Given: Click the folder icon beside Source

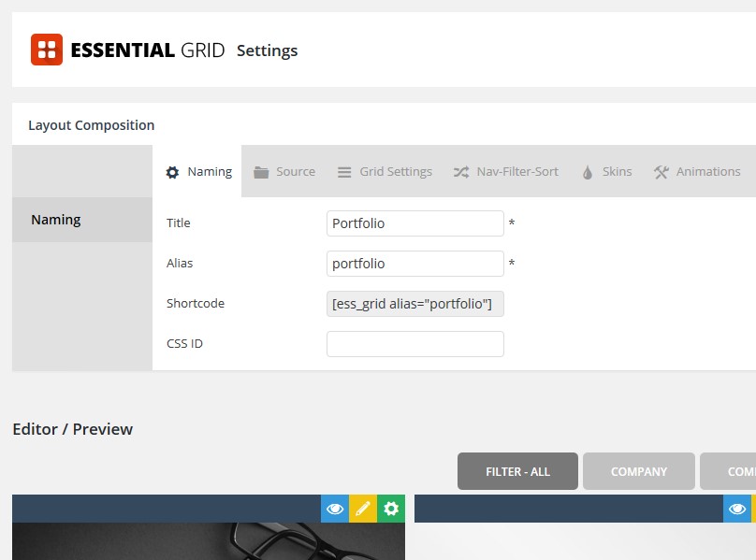Looking at the screenshot, I should [x=261, y=172].
